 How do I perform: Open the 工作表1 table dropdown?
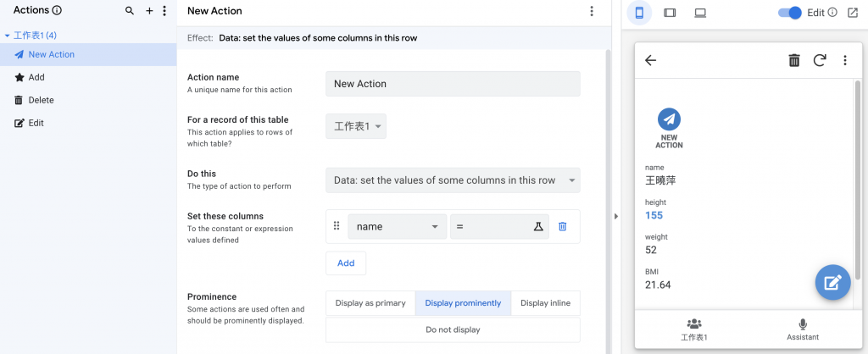(x=357, y=126)
